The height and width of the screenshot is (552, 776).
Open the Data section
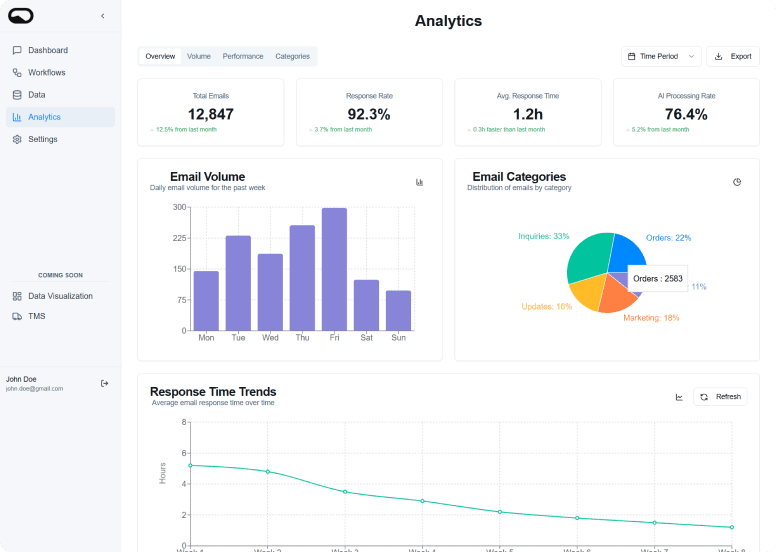tap(60, 95)
